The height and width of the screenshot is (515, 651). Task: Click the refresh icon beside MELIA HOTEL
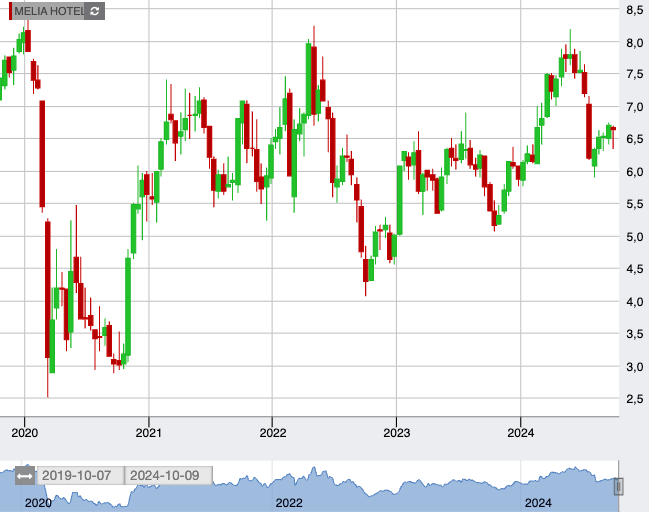pyautogui.click(x=95, y=11)
